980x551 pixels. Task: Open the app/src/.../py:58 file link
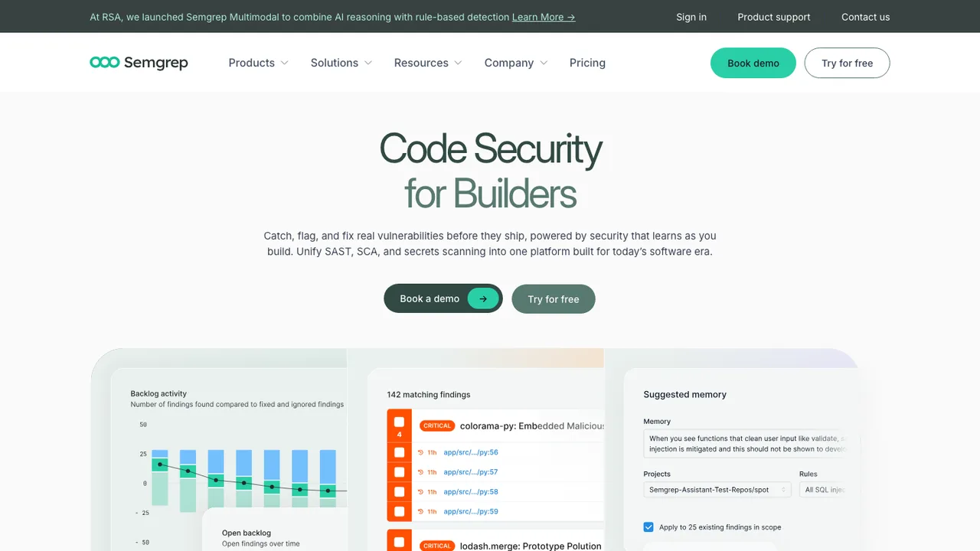click(x=471, y=492)
